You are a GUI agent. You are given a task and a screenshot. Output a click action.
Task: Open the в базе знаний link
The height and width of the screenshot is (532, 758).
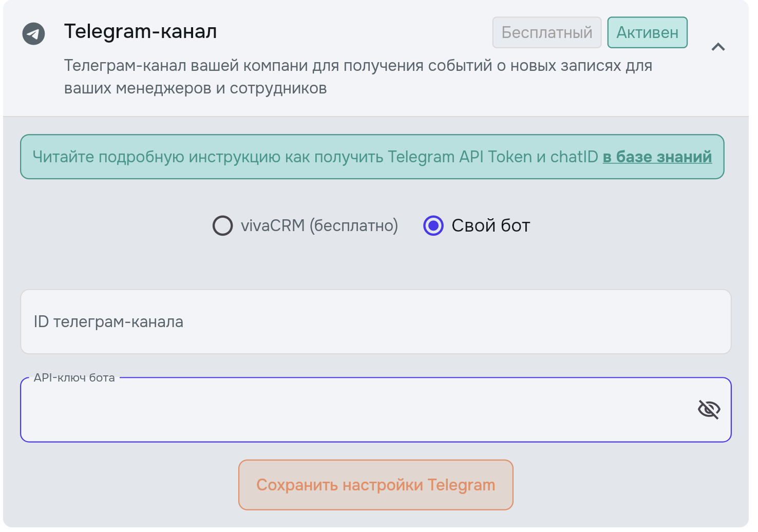click(657, 157)
